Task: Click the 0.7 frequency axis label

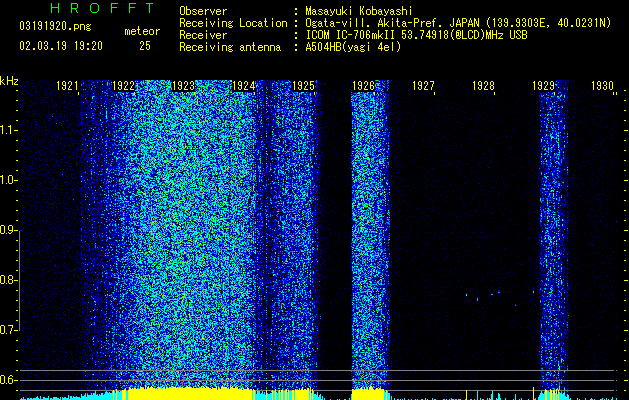Action: tap(7, 330)
